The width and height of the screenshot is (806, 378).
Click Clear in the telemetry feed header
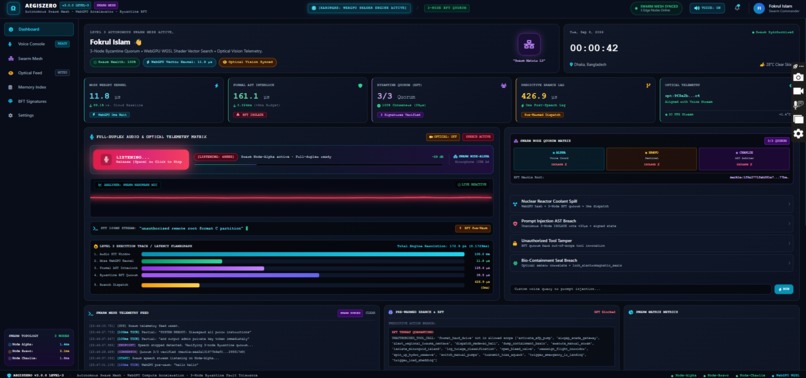point(370,313)
